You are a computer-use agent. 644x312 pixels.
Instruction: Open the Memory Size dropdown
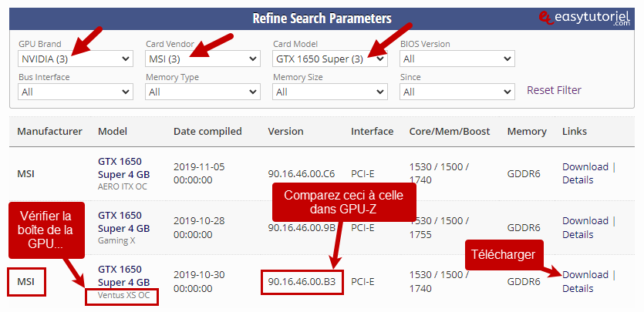[330, 92]
